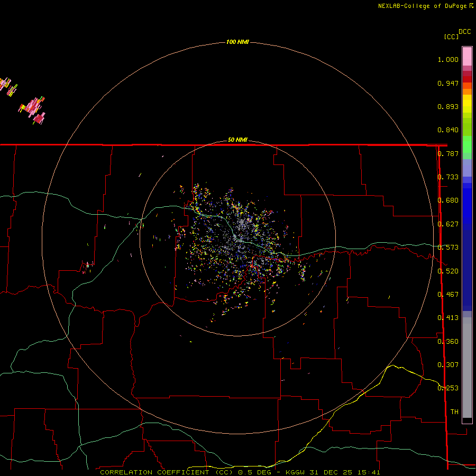Select the 0.680 scale value

coord(448,200)
